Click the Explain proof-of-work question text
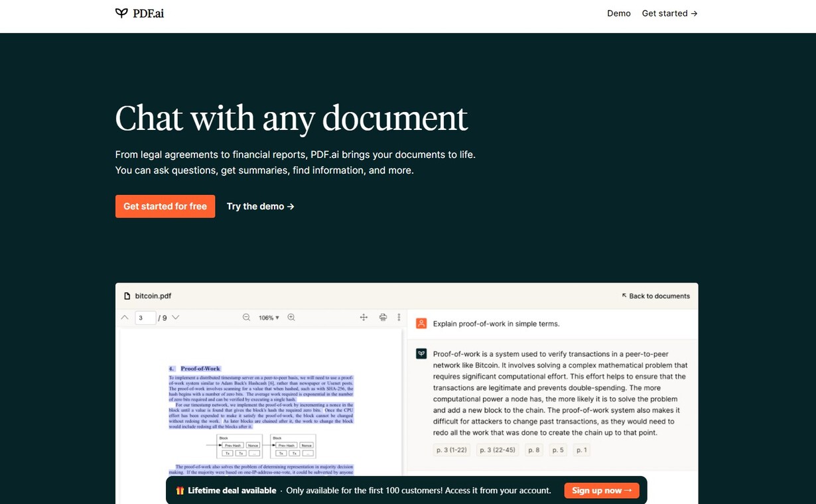 496,324
